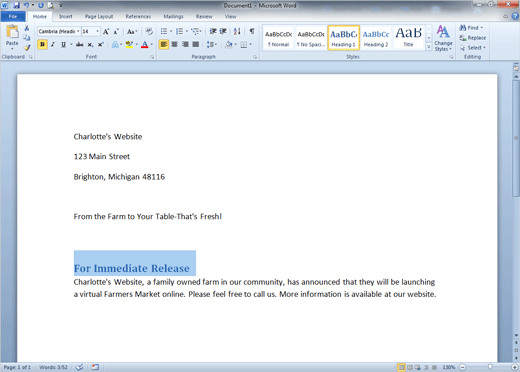The height and width of the screenshot is (372, 520).
Task: Click the Redo icon in title bar
Action: pyautogui.click(x=41, y=5)
